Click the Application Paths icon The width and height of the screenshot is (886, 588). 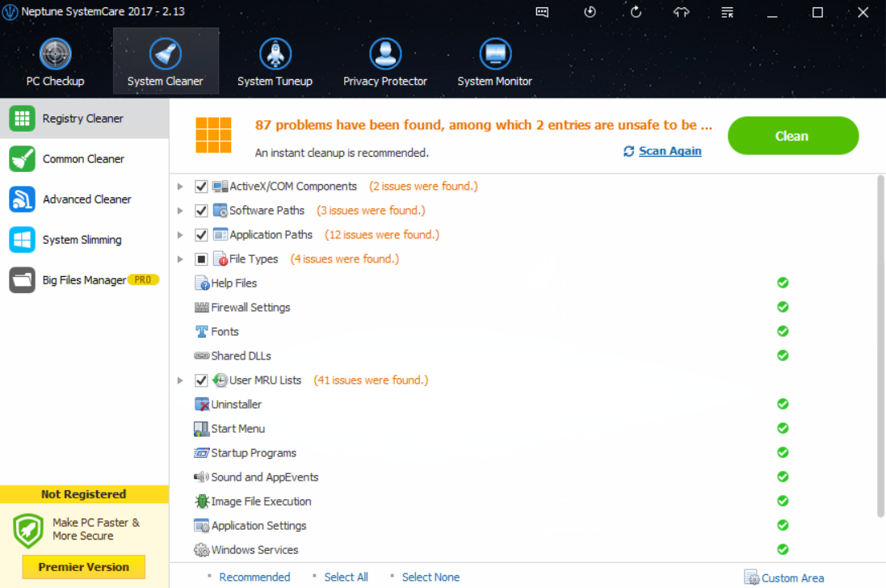(220, 234)
